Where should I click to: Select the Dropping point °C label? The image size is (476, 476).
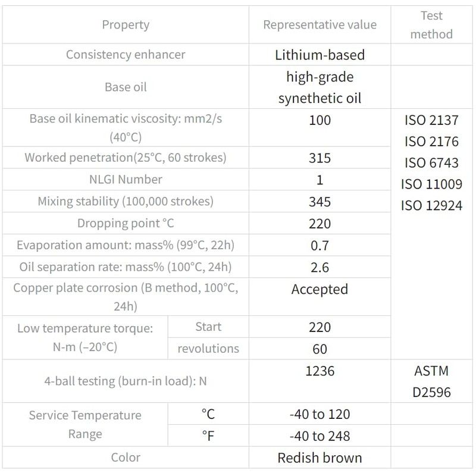tap(126, 223)
